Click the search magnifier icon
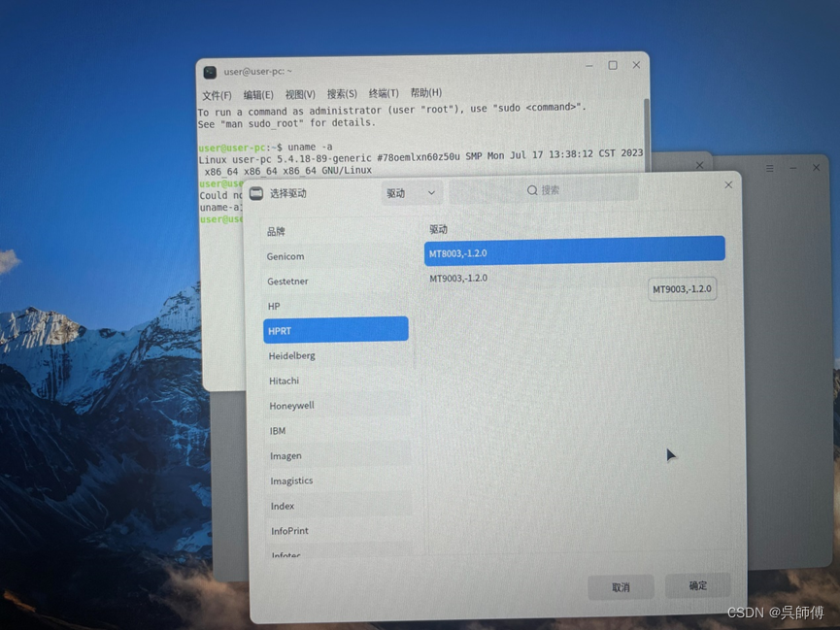The height and width of the screenshot is (630, 840). click(x=532, y=190)
